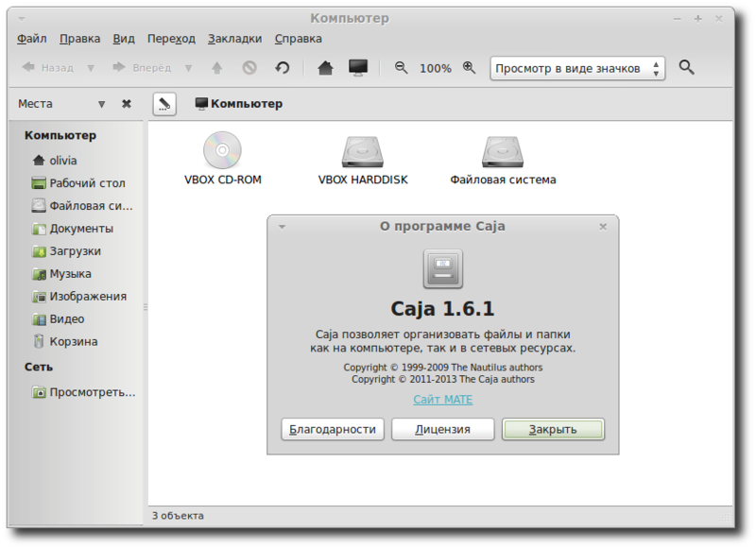This screenshot has width=756, height=549.
Task: Open the Закладки menu
Action: point(234,39)
